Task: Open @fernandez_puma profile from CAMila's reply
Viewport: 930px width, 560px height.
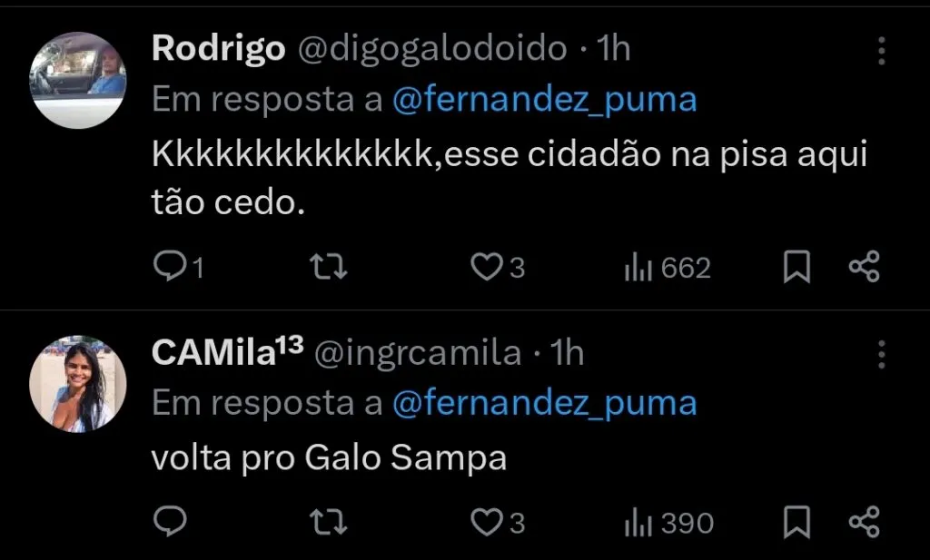Action: (x=545, y=403)
